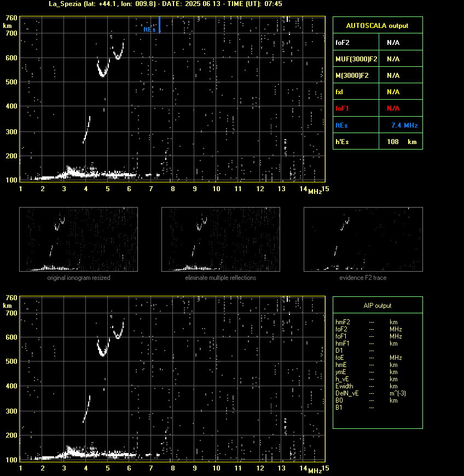This screenshot has height=476, width=464.
Task: Open the evidence F2 trace thumbnail
Action: [363, 239]
